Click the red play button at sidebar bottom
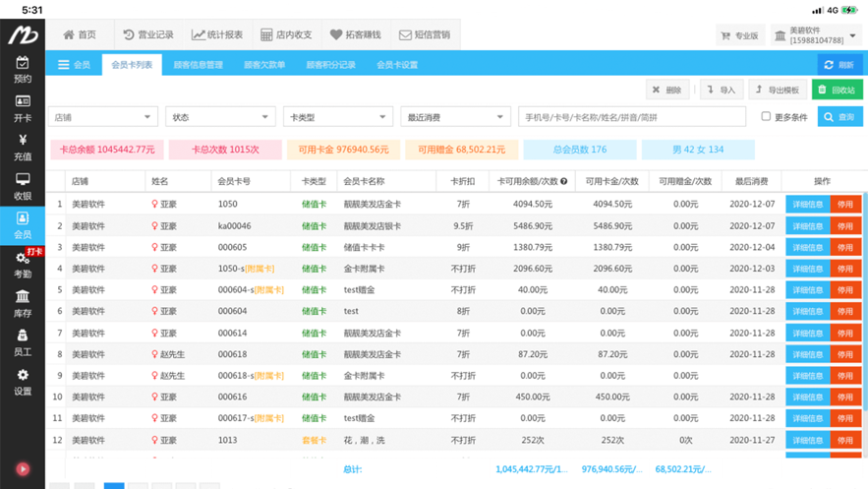This screenshot has width=868, height=489. 23,469
